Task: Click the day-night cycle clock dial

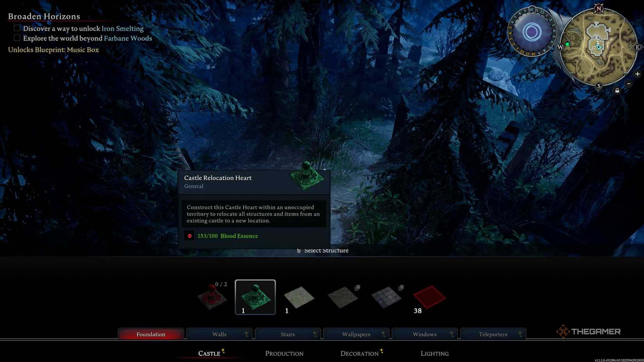Action: tap(532, 32)
